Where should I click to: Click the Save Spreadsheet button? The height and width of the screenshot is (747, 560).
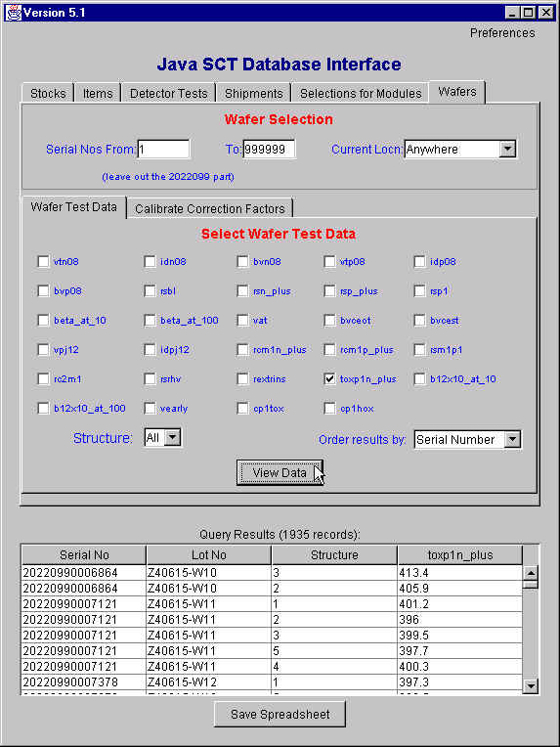(280, 714)
